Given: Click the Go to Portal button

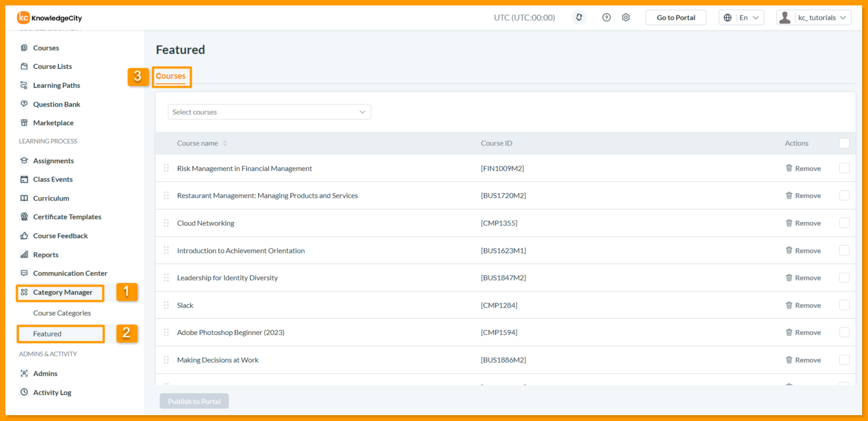Looking at the screenshot, I should point(676,18).
